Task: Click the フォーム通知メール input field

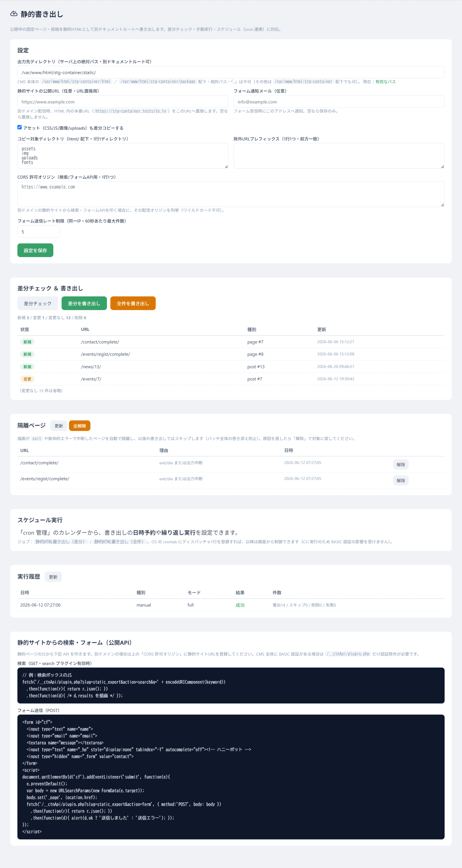Action: (x=339, y=102)
